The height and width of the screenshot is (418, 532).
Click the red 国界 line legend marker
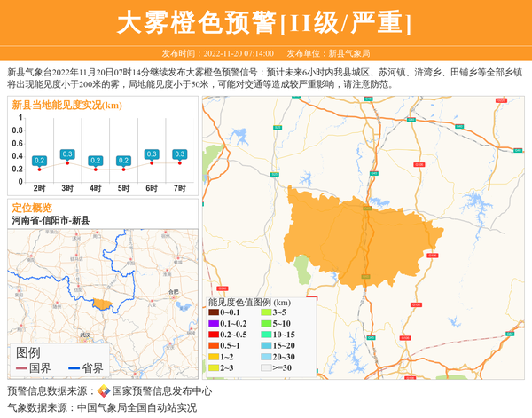tap(21, 368)
